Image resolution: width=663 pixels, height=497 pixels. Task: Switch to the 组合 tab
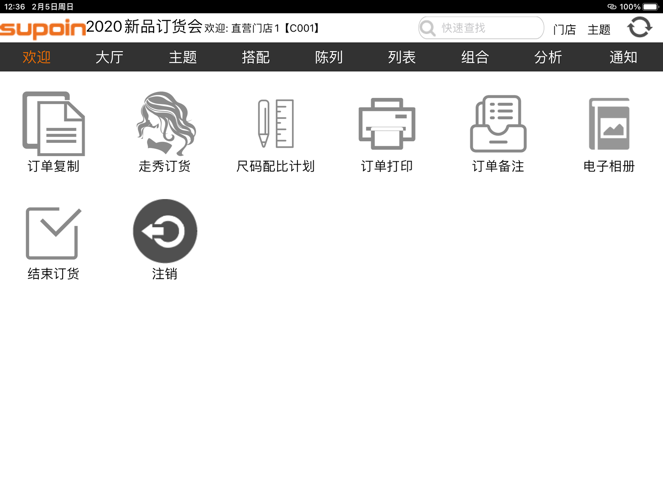point(475,57)
